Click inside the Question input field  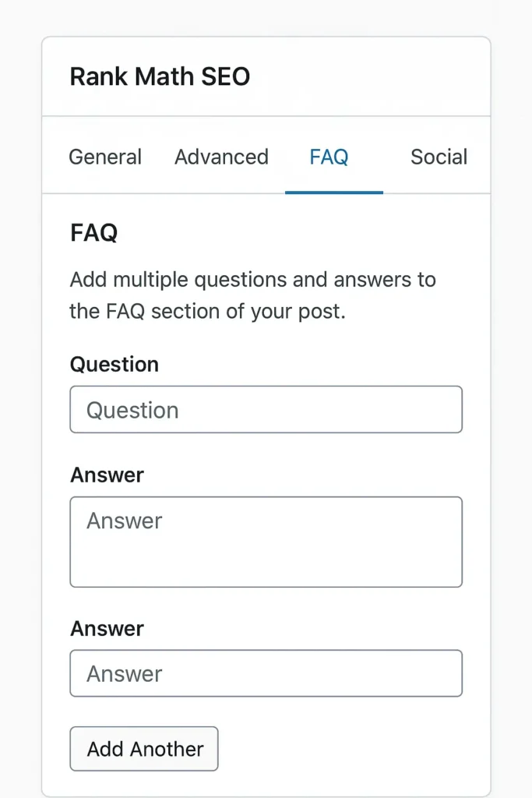pyautogui.click(x=266, y=409)
